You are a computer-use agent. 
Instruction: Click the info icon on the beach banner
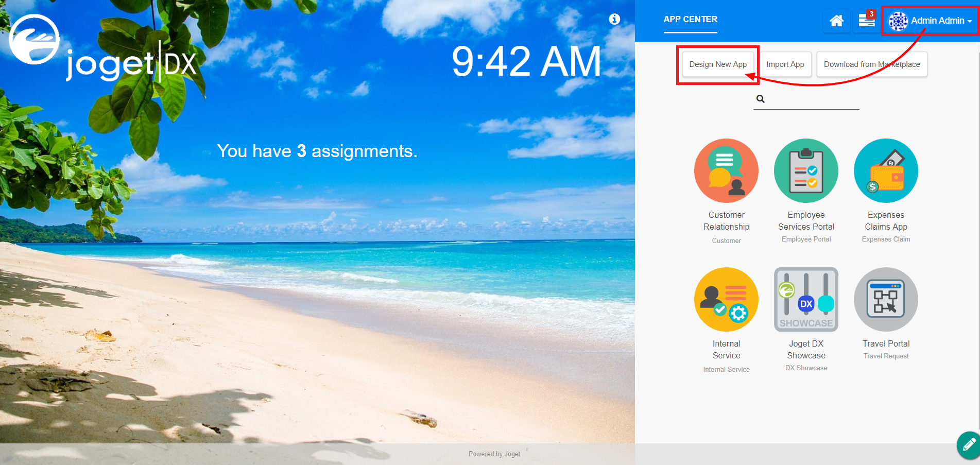pos(614,19)
